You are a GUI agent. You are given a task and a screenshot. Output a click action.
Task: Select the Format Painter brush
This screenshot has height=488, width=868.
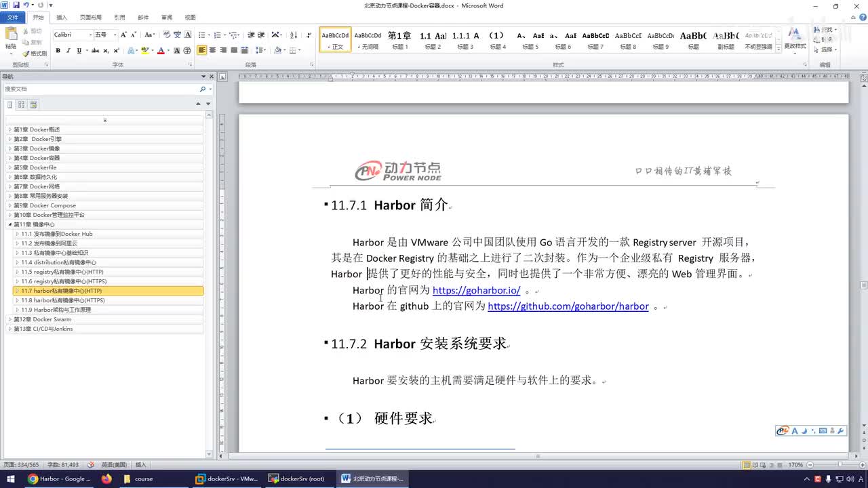[34, 54]
